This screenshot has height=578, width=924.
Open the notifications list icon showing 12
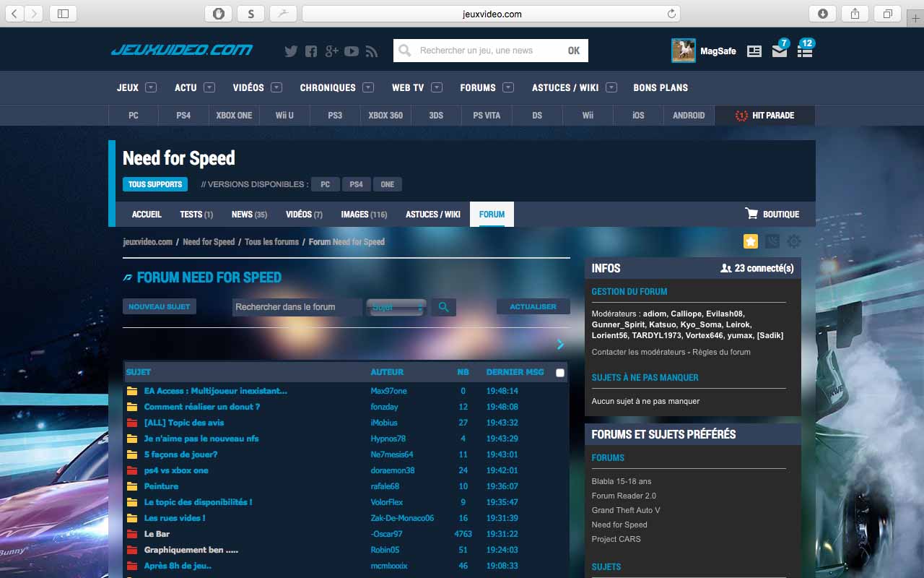click(805, 51)
